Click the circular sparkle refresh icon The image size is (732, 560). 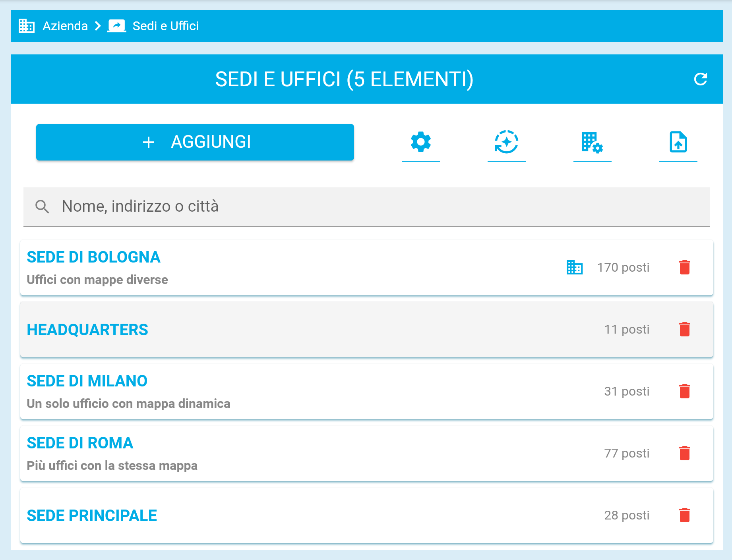[x=506, y=142]
